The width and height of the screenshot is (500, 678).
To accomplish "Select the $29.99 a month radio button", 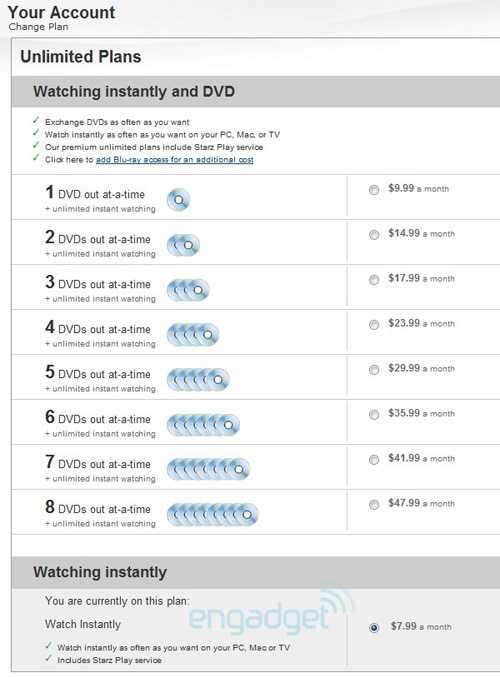I will (374, 370).
